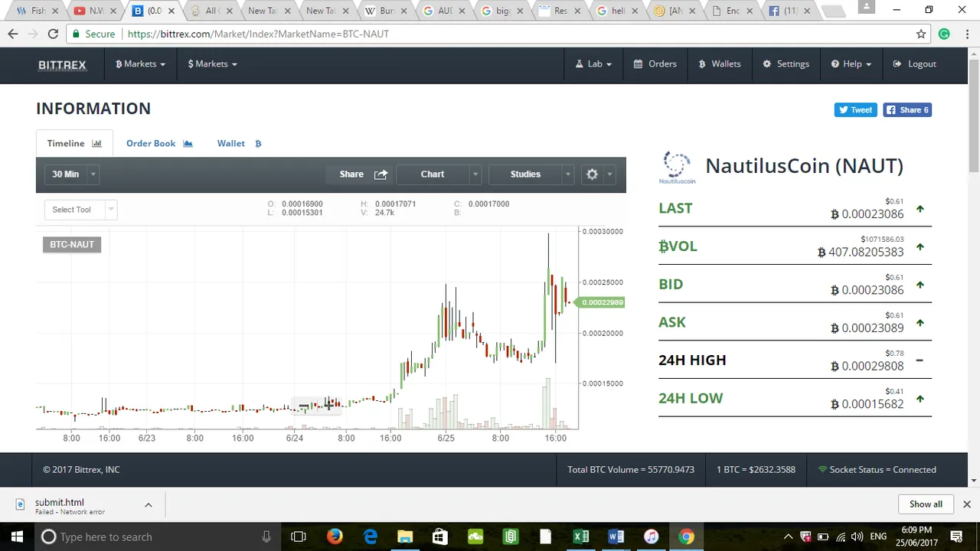Screen dimensions: 980x551
Task: Open Excel from the taskbar
Action: tap(581, 536)
